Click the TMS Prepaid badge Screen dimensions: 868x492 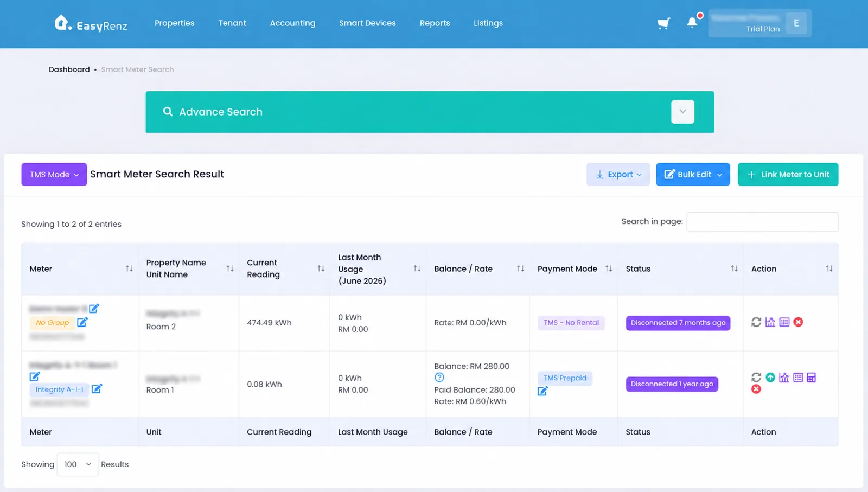[x=565, y=378]
